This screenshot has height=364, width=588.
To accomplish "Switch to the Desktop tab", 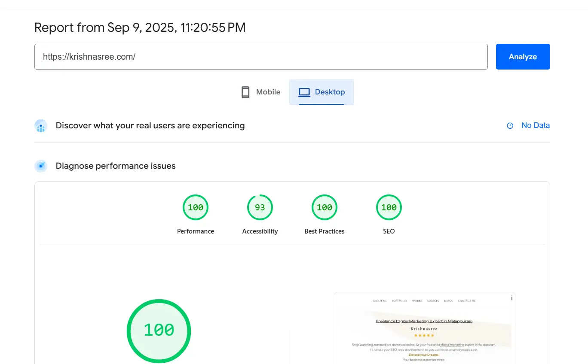I will click(322, 92).
